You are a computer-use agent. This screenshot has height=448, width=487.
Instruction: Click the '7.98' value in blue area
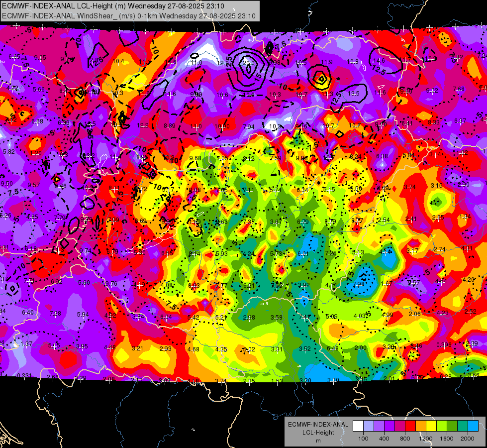[x=359, y=284]
